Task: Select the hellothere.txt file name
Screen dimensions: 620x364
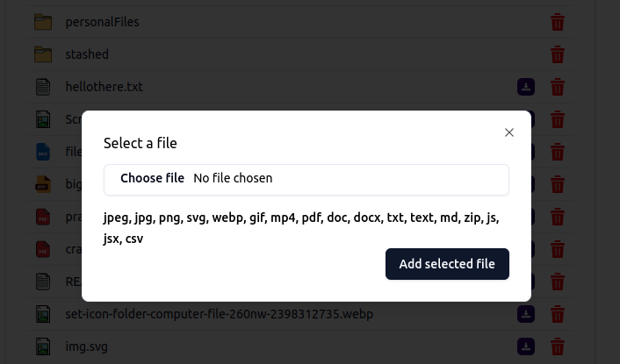Action: click(x=104, y=87)
